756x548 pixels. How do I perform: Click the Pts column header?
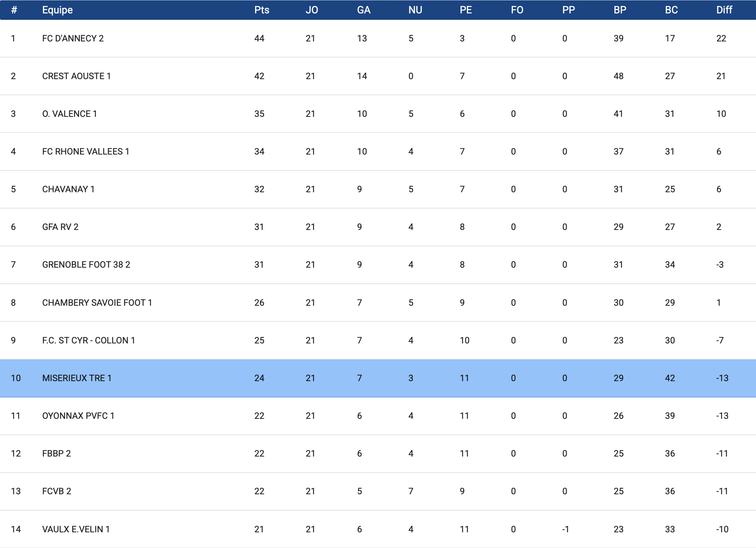click(261, 10)
